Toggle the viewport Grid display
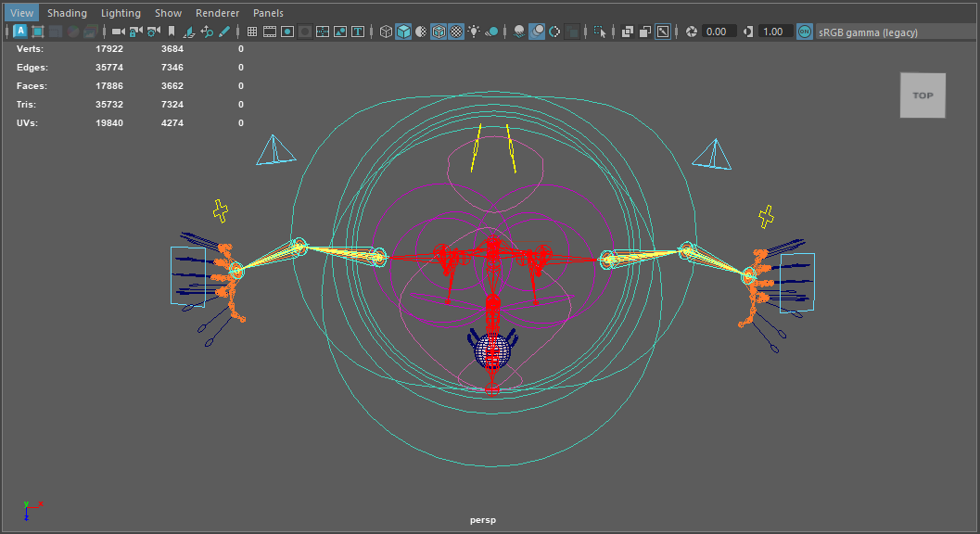This screenshot has width=980, height=534. tap(251, 32)
